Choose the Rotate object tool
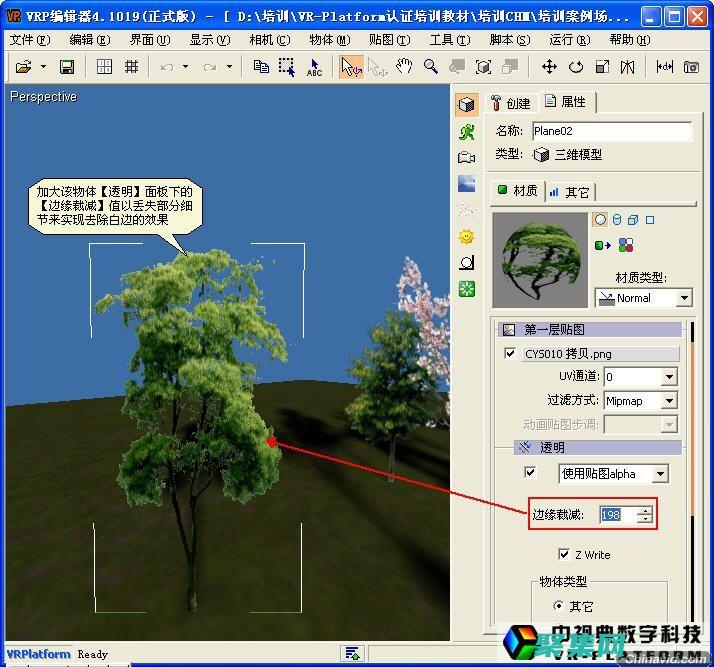The width and height of the screenshot is (714, 667). [576, 67]
